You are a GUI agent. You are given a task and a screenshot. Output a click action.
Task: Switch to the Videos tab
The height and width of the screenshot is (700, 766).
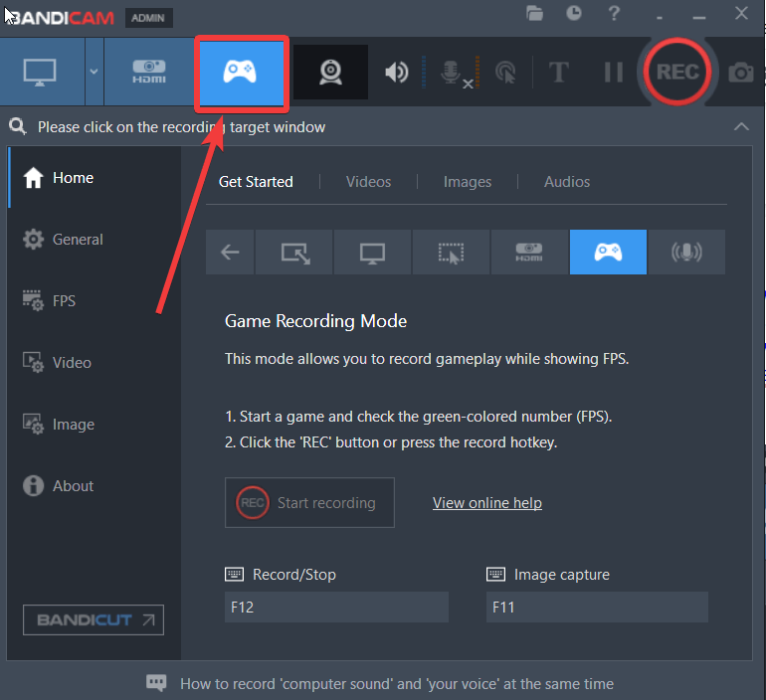(x=368, y=182)
